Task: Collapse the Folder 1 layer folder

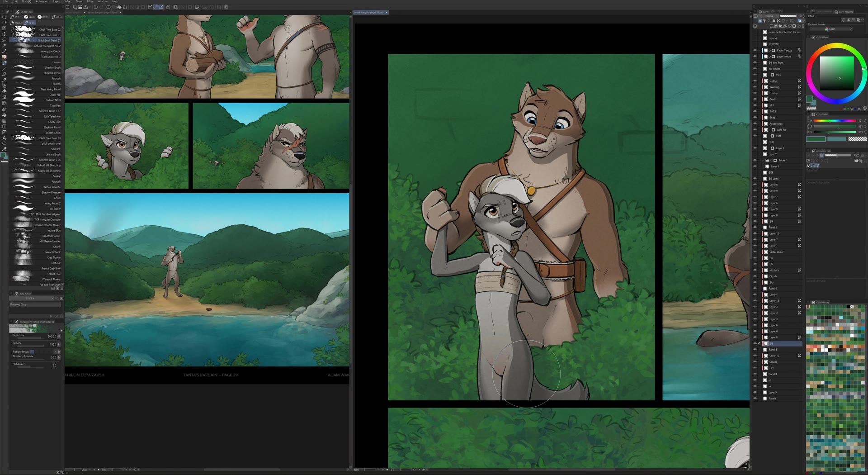Action: pyautogui.click(x=764, y=160)
